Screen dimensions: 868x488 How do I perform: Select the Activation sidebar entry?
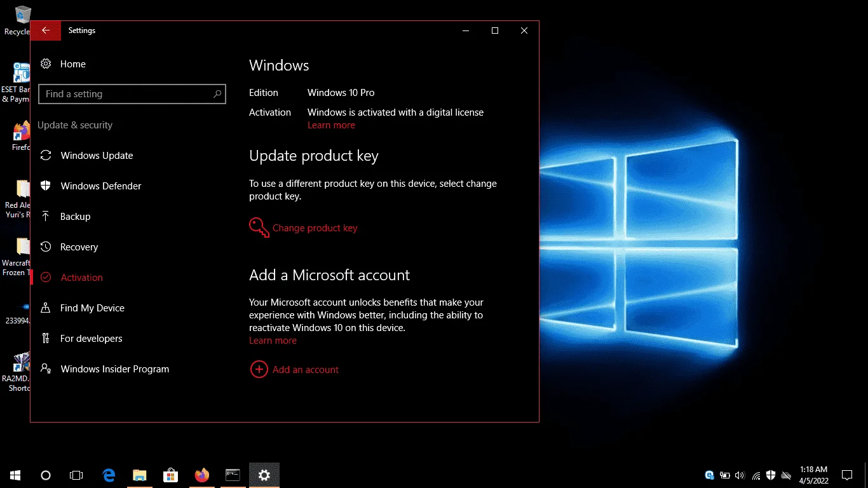[x=71, y=278]
